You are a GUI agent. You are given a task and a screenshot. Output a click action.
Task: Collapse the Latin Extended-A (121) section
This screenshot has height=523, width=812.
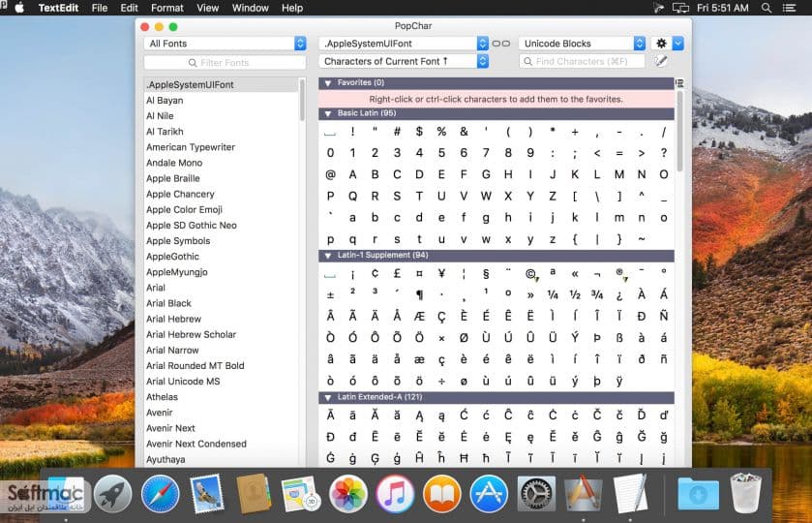tap(327, 397)
